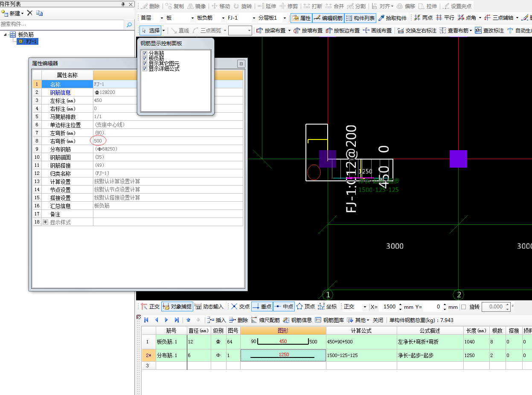This screenshot has height=395, width=532.
Task: Open 钢筋图库 rebar library
Action: [x=329, y=320]
